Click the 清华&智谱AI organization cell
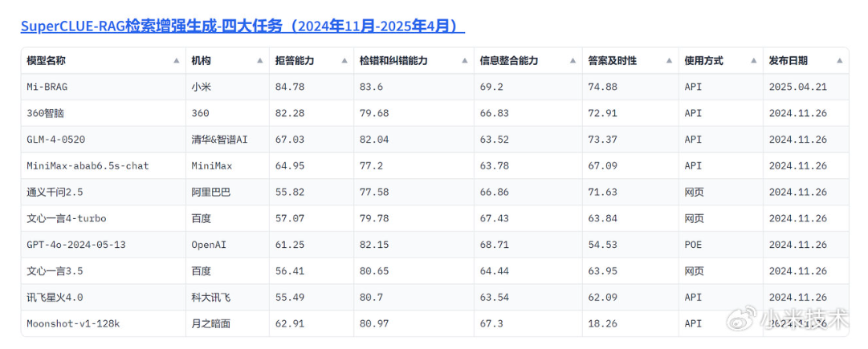This screenshot has width=868, height=349. 227,140
